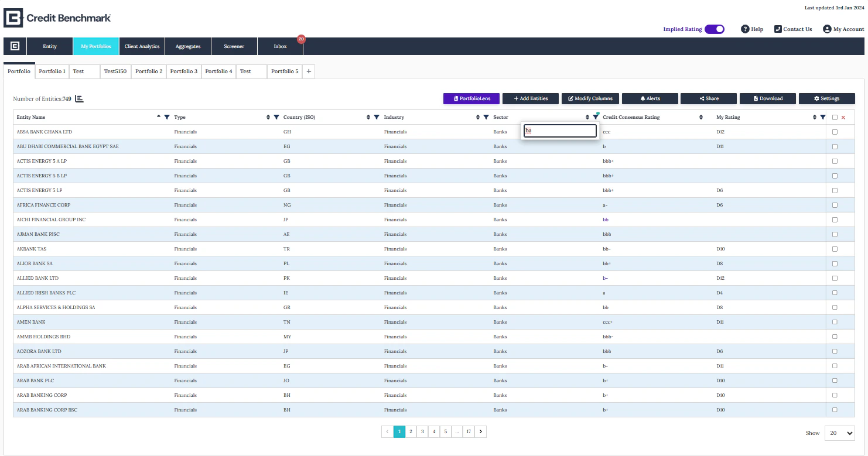Image resolution: width=868 pixels, height=456 pixels.
Task: Sort by Sector column arrows
Action: 587,117
